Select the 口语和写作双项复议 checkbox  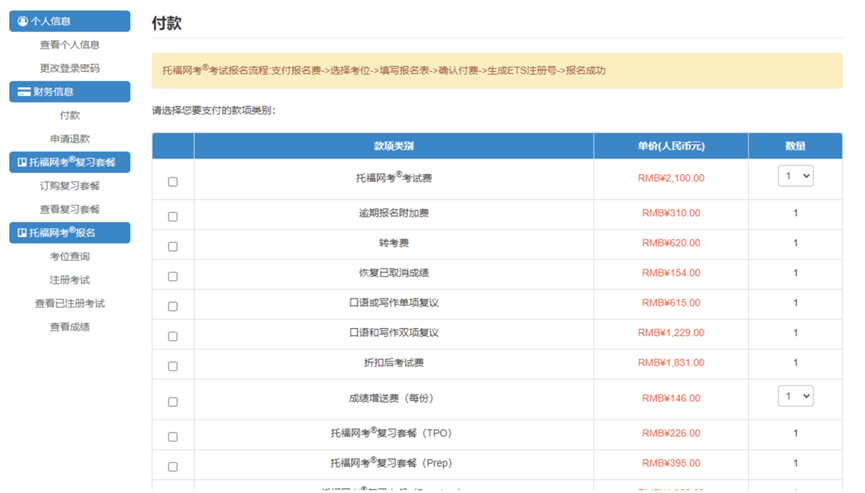[173, 336]
